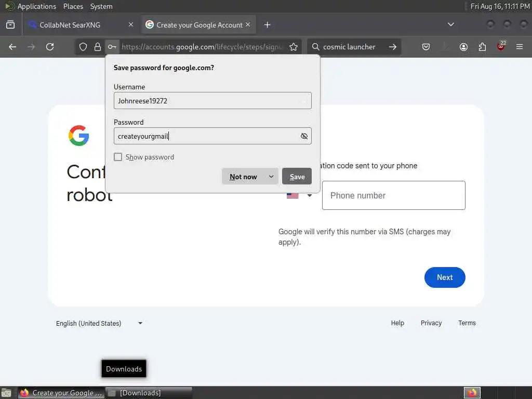Open the Privacy link
This screenshot has height=399, width=532.
(431, 323)
